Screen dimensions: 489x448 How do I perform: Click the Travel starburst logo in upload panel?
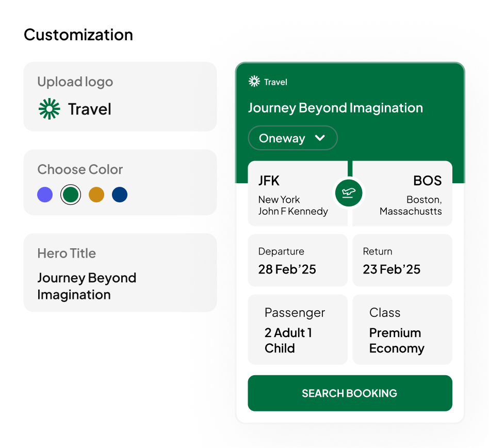pyautogui.click(x=50, y=109)
